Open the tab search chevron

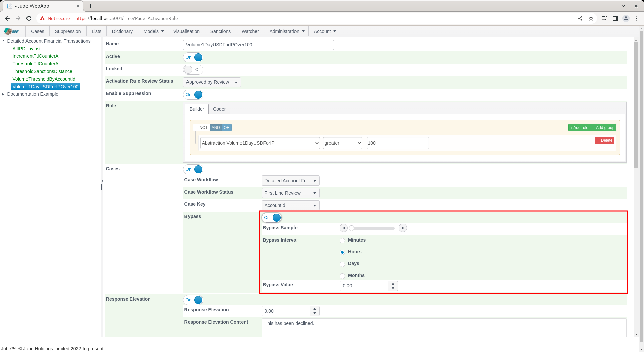tap(623, 6)
